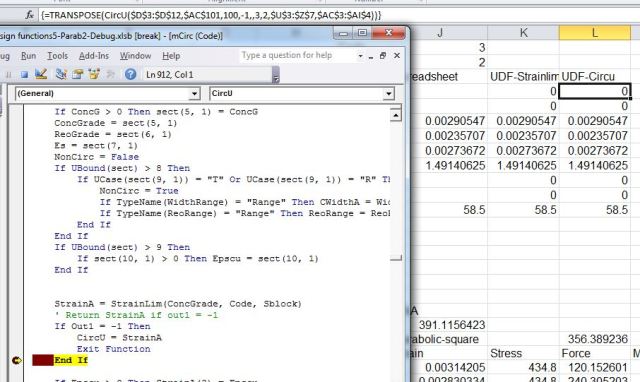Image resolution: width=640 pixels, height=382 pixels.
Task: Click the greyed Toolbox icon
Action: pos(111,74)
